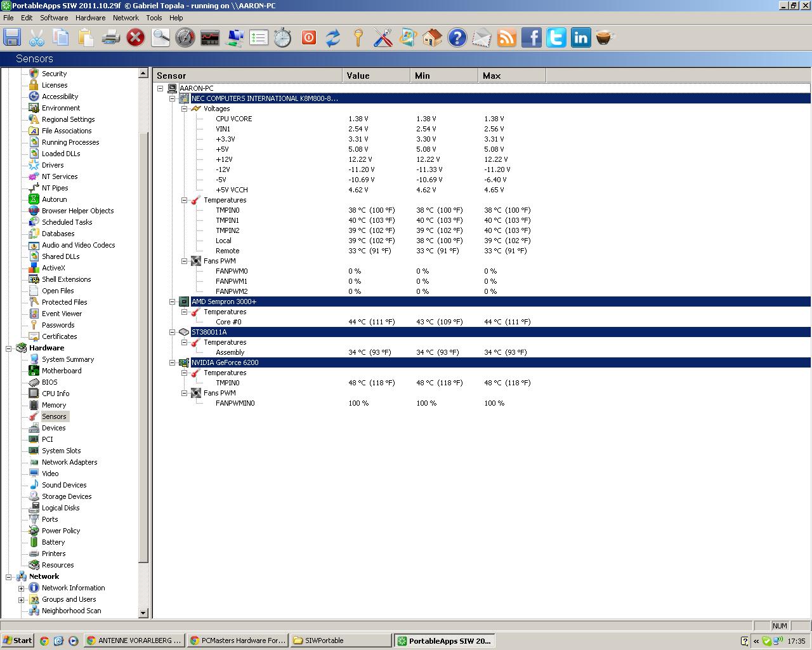The image size is (812, 650).
Task: Collapse the motherboard Fans PWM group
Action: 185,261
